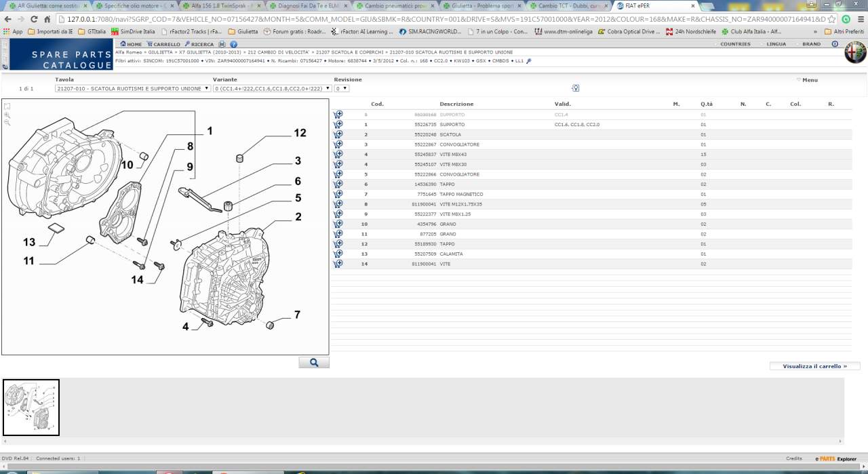868x474 pixels.
Task: Click the magnifier zoom button under diagram
Action: coord(314,363)
